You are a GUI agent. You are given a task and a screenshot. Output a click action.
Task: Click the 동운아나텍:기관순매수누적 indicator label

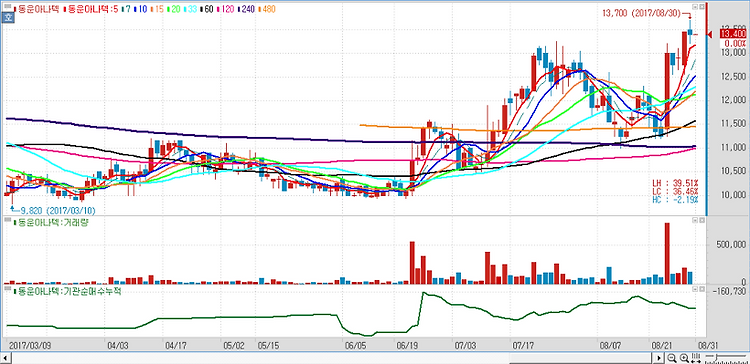pyautogui.click(x=67, y=291)
